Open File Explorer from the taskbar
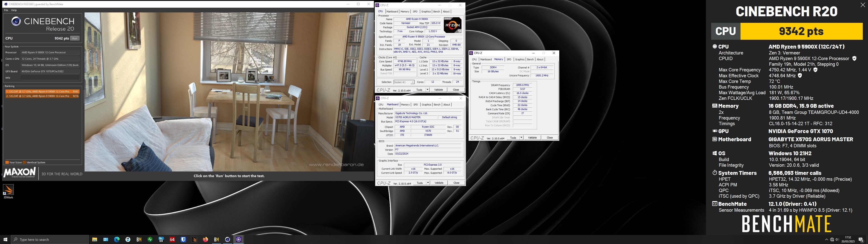Viewport: 868px width, 244px height. pyautogui.click(x=95, y=240)
